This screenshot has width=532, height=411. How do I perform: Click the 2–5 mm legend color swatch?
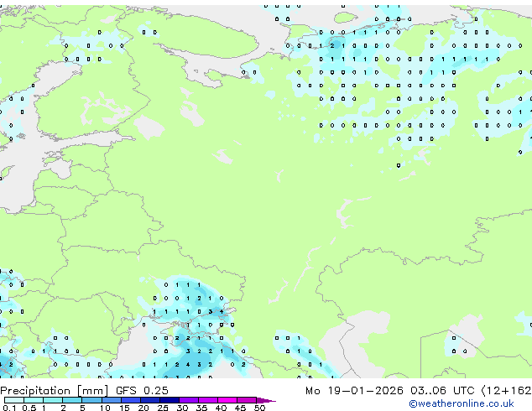tap(72, 400)
